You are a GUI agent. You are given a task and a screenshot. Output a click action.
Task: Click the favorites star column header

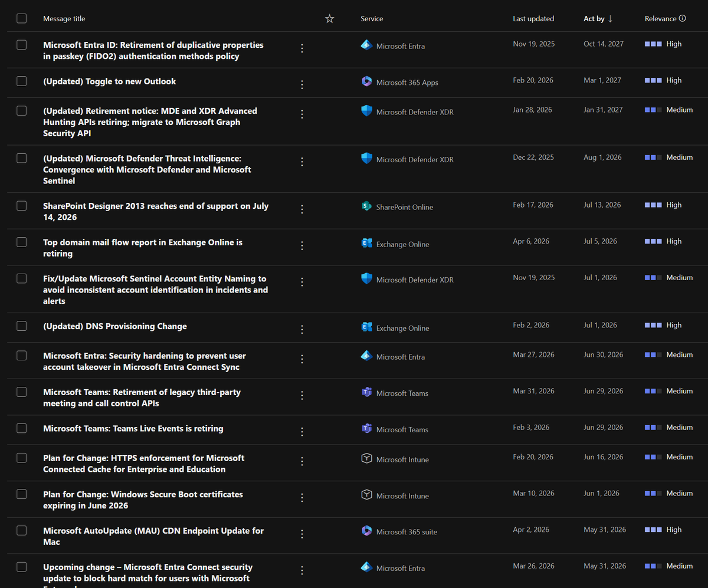tap(330, 19)
